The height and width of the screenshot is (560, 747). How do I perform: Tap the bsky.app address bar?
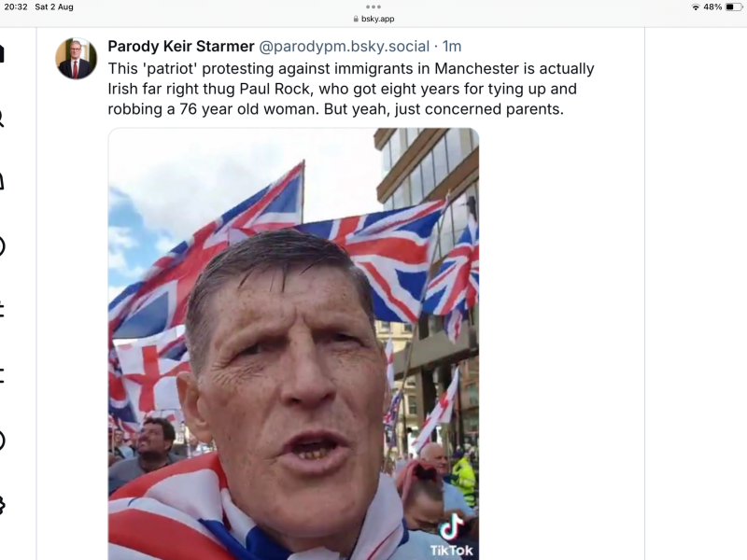click(373, 19)
